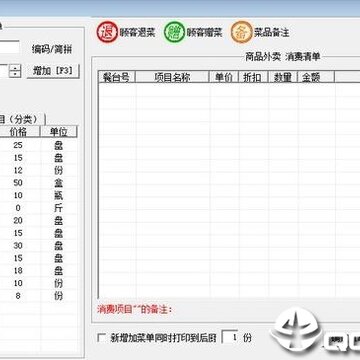The width and height of the screenshot is (360, 360).
Task: Increase quantity with the spinner up arrow
Action: (15, 68)
